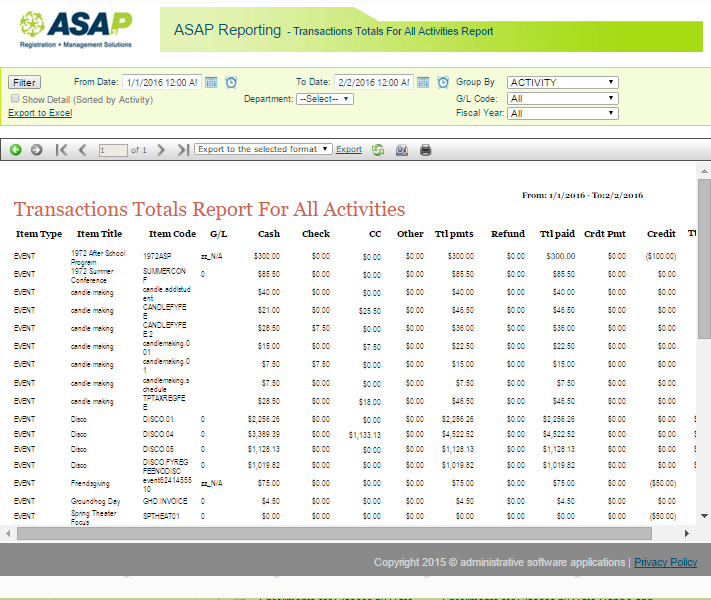Refresh the report using the refresh icon
This screenshot has height=600, width=711.
[378, 150]
